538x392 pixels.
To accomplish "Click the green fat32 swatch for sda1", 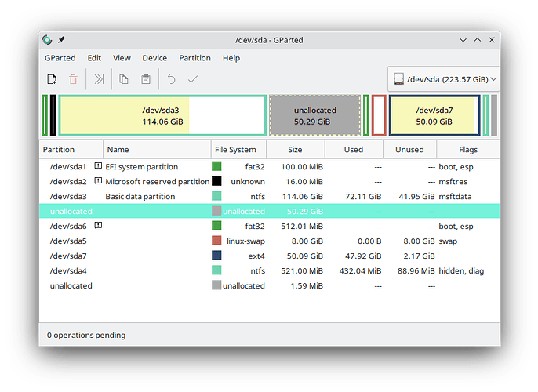I will click(216, 166).
